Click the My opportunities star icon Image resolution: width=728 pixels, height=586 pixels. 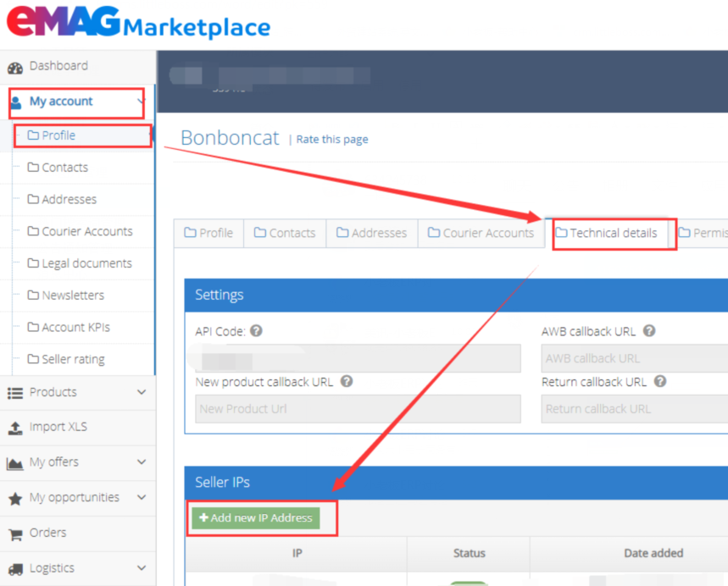[x=15, y=499]
